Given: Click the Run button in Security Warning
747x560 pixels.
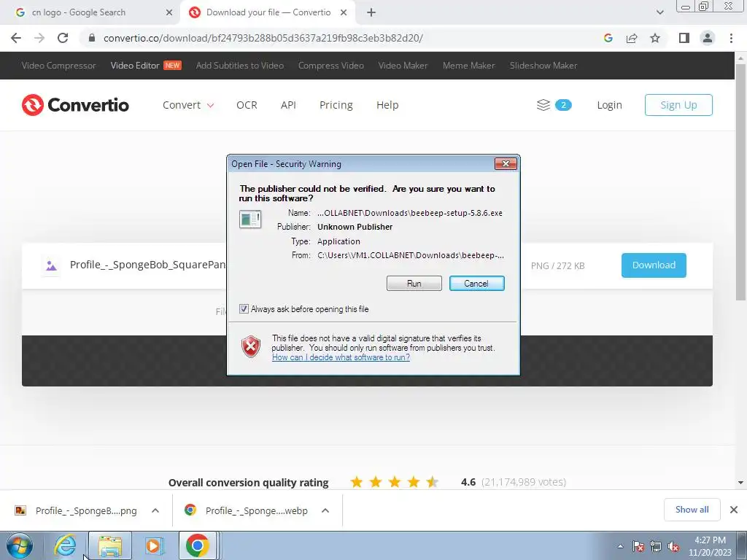Looking at the screenshot, I should point(414,284).
